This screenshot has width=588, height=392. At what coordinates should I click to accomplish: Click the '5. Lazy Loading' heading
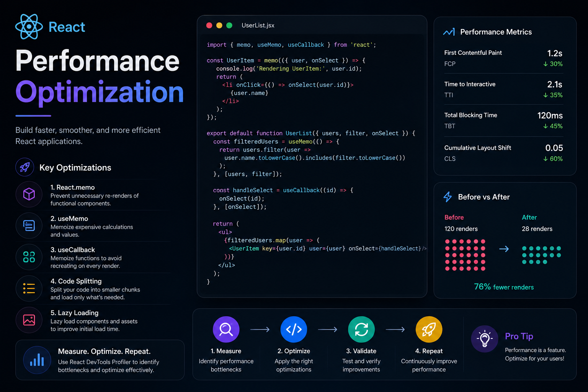[x=75, y=313]
